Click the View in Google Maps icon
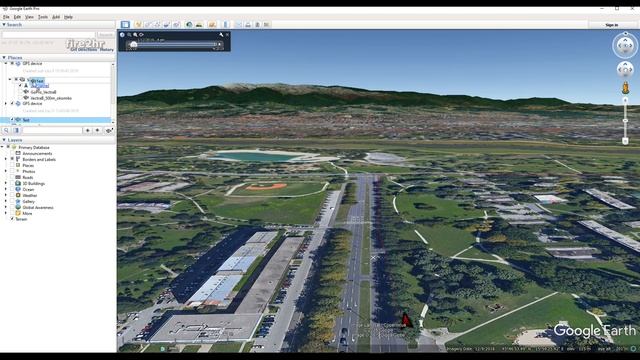 [x=267, y=24]
